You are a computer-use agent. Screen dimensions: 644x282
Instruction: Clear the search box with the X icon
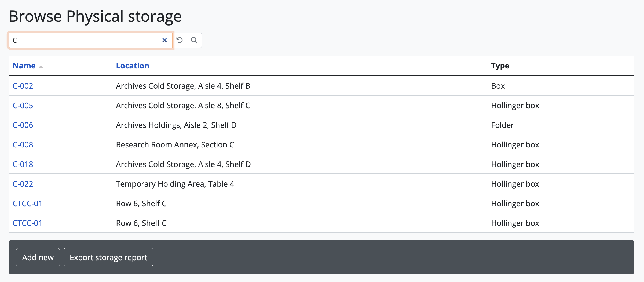point(164,40)
